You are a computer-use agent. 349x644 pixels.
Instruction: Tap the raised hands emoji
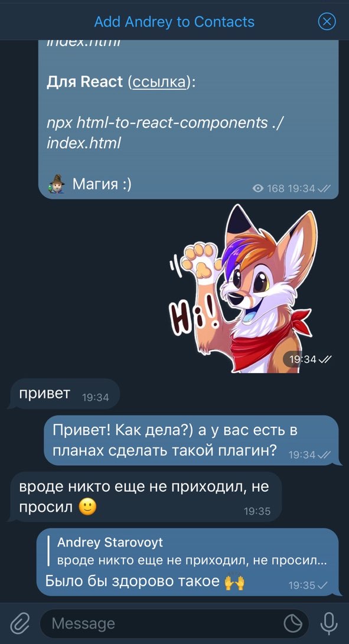[234, 581]
